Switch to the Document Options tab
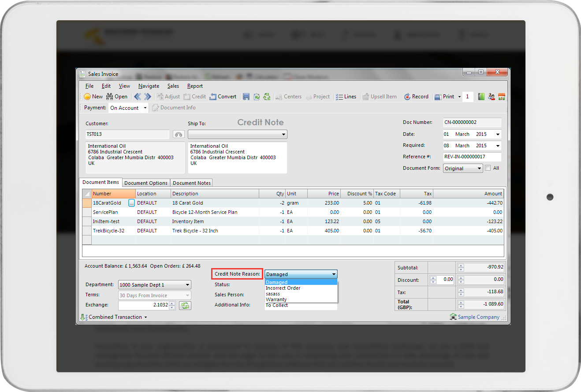 pos(146,183)
